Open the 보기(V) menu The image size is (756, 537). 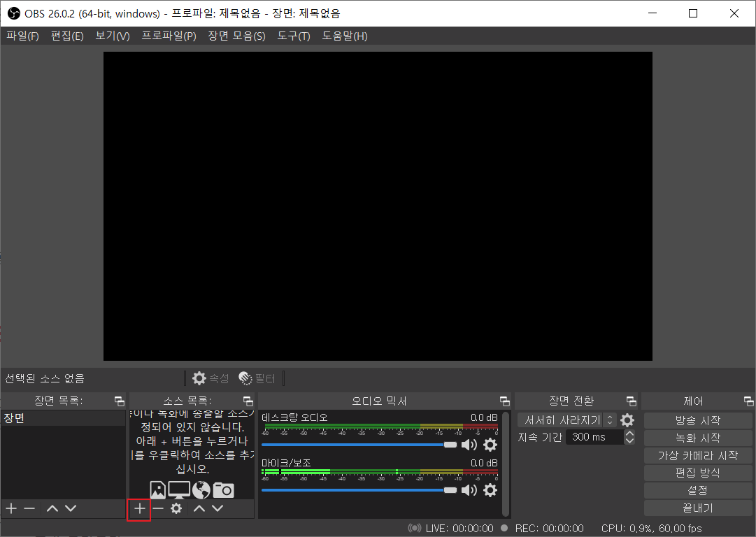[x=113, y=36]
